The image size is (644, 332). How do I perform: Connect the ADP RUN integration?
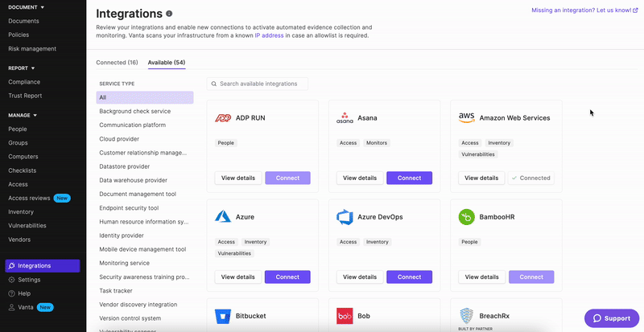(x=287, y=178)
